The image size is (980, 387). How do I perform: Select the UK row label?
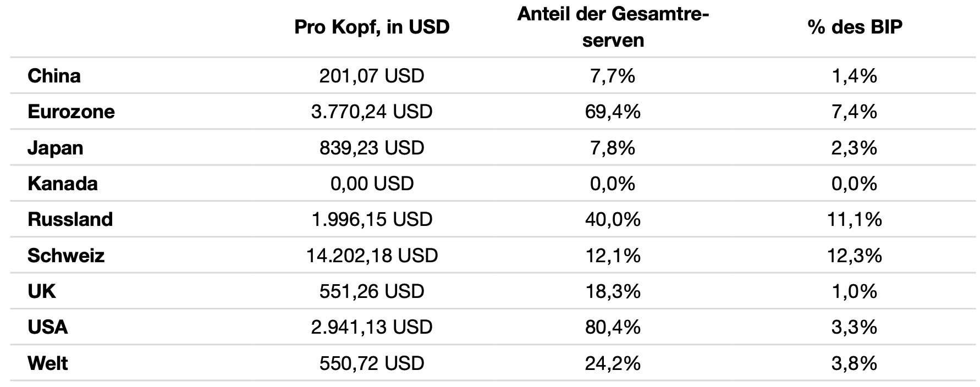click(42, 291)
